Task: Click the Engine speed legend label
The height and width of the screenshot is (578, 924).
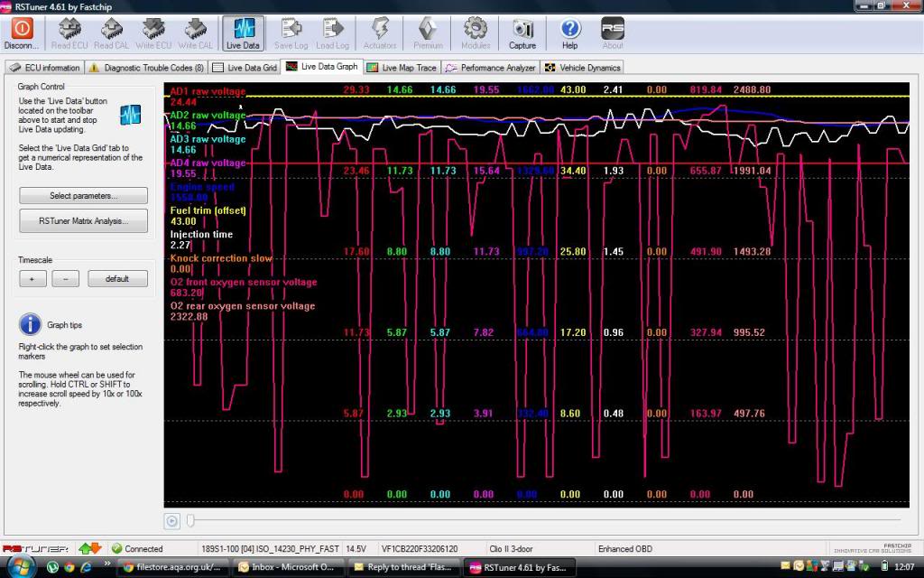Action: point(202,187)
